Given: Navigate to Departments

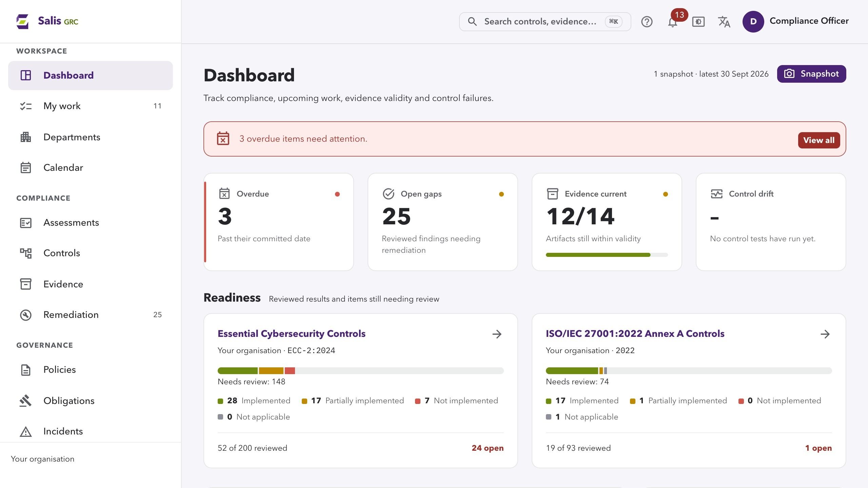Looking at the screenshot, I should [91, 137].
